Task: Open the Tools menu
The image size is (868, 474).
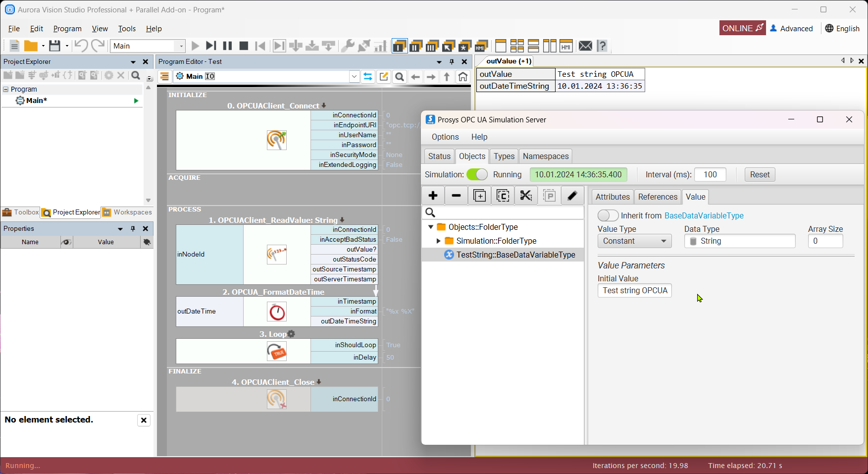Action: pos(127,29)
